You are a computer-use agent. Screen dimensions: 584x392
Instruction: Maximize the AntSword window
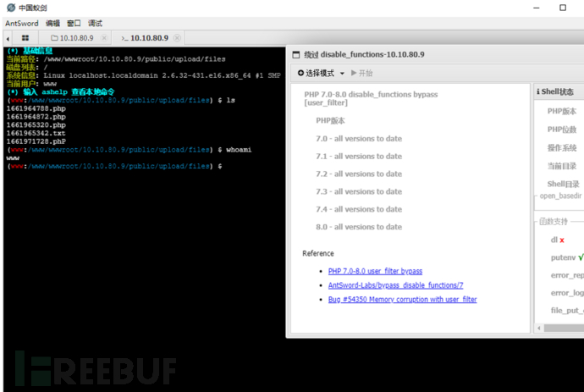563,8
